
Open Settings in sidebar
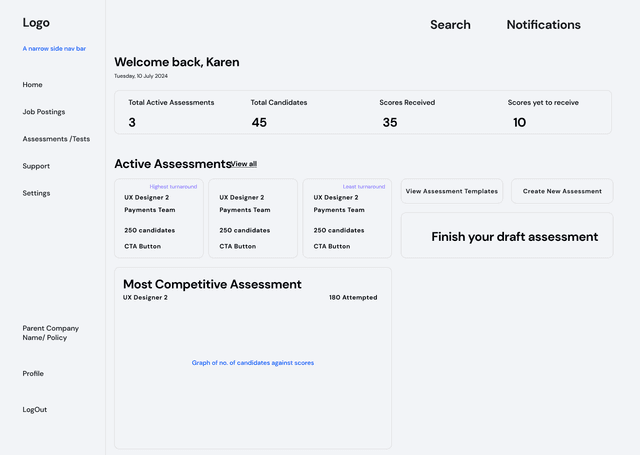[x=36, y=193]
